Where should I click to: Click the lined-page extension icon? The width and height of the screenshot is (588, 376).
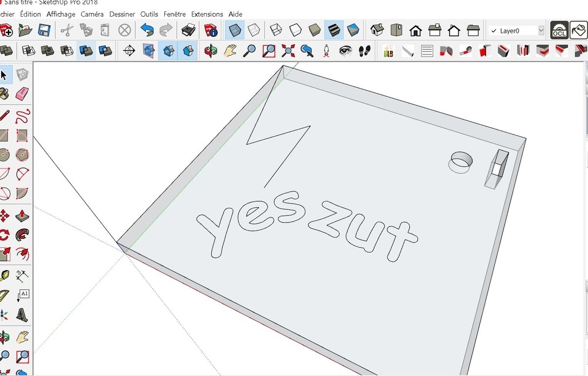(427, 51)
